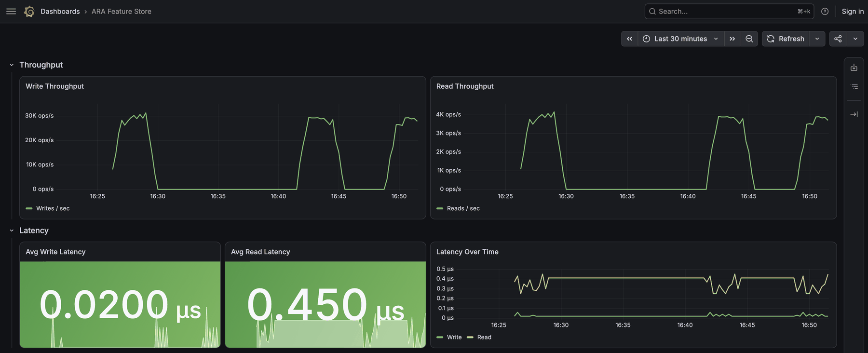Collapse the Latency row
The image size is (868, 353).
pos(12,231)
